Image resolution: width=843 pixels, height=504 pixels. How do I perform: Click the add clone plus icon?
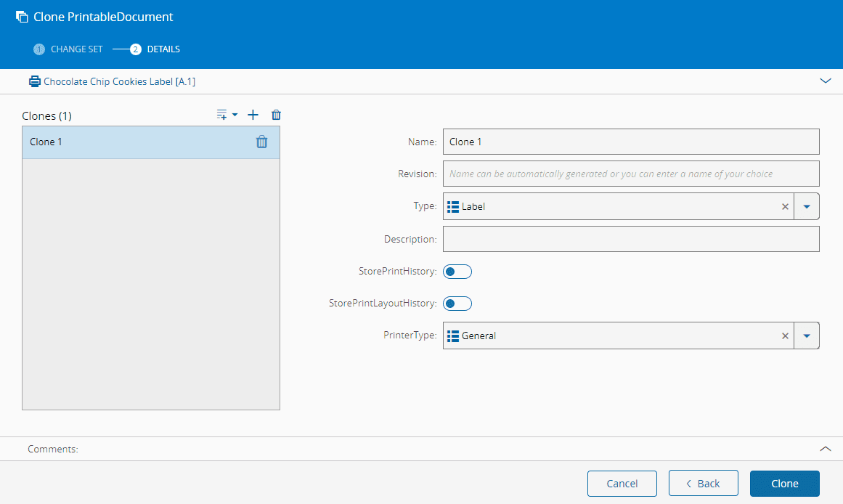pyautogui.click(x=253, y=115)
